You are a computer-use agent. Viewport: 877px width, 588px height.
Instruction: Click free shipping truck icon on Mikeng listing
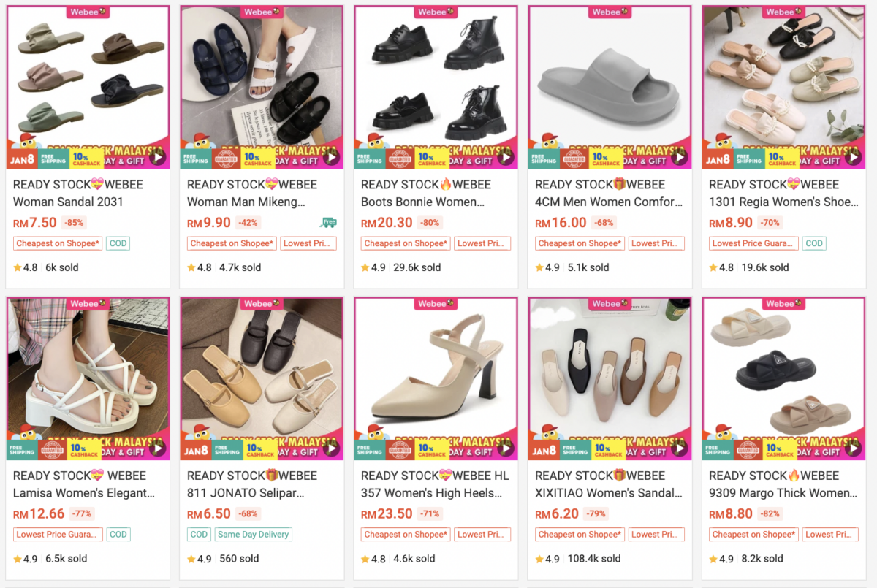(x=328, y=223)
